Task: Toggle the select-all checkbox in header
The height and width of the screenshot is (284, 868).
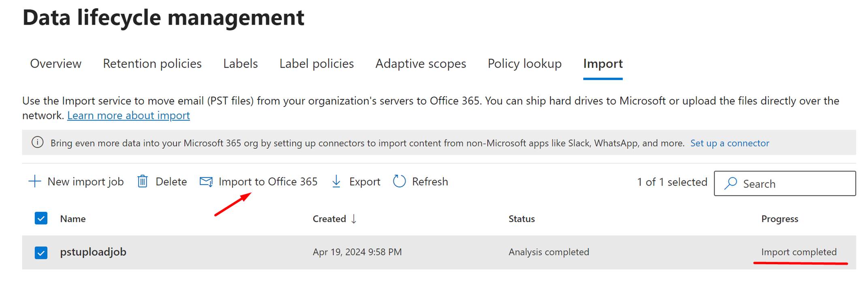Action: point(41,218)
